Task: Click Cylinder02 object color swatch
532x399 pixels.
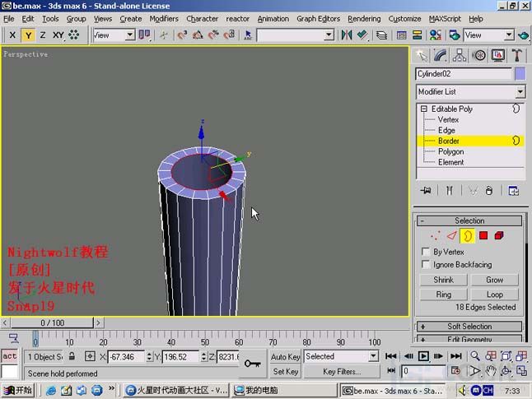Action: [520, 74]
